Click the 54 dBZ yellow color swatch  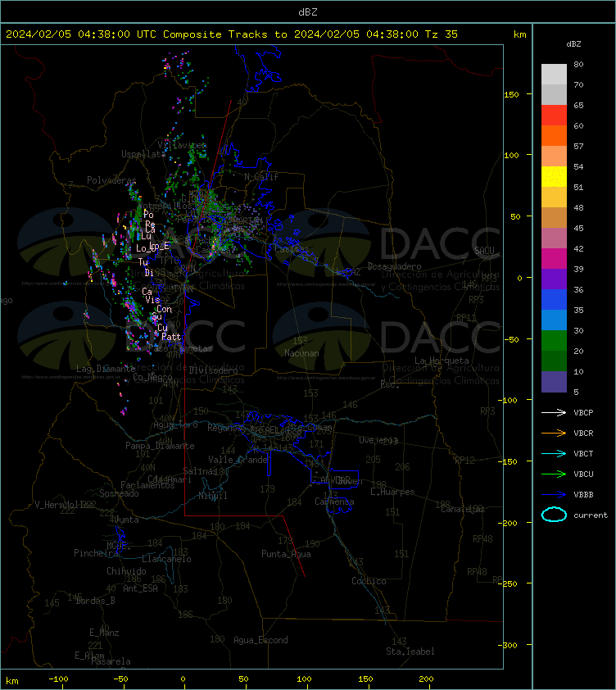click(x=554, y=176)
